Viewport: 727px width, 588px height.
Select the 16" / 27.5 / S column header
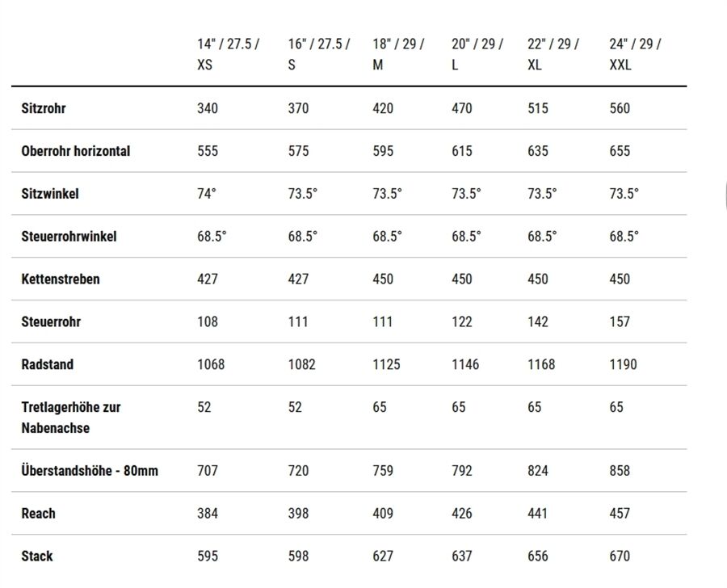[x=319, y=54]
